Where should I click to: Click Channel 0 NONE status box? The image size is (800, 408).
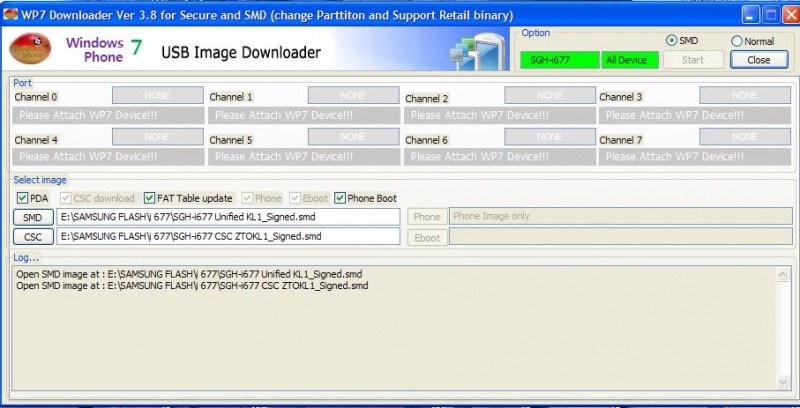pos(158,95)
